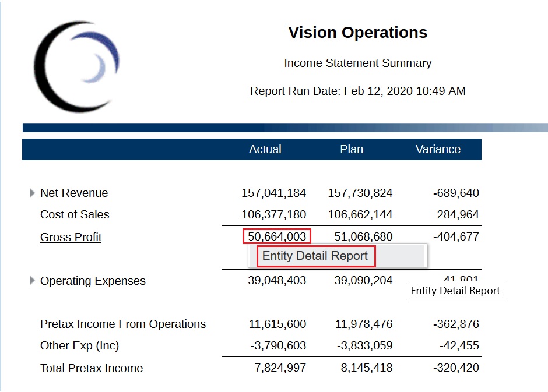Select Entity Detail Report from context menu

(315, 256)
